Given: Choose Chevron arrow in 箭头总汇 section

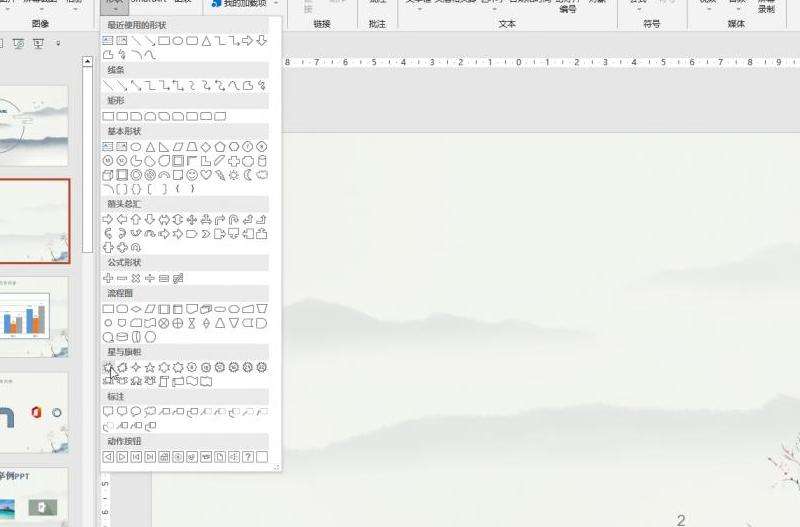Looking at the screenshot, I should pos(206,234).
